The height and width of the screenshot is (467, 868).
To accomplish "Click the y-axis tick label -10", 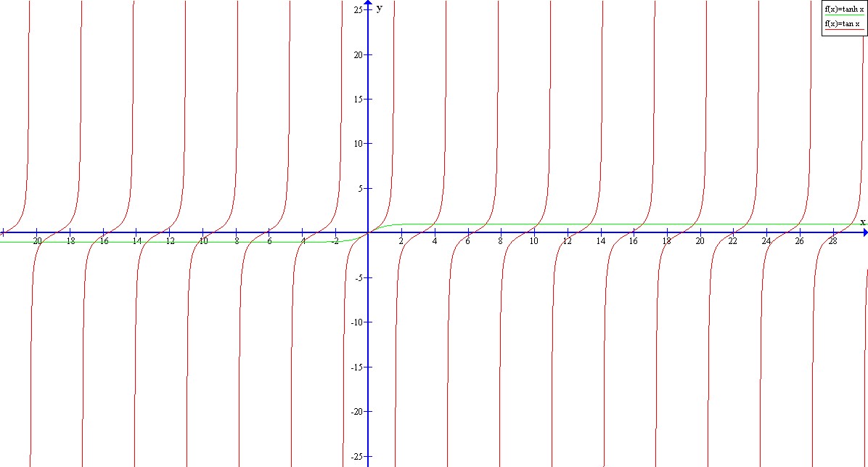I will pos(357,322).
